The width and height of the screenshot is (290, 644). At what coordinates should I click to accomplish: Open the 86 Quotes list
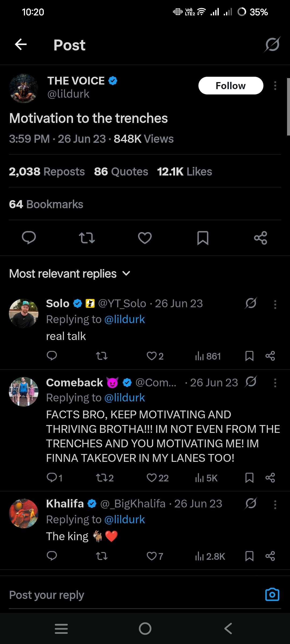point(121,172)
